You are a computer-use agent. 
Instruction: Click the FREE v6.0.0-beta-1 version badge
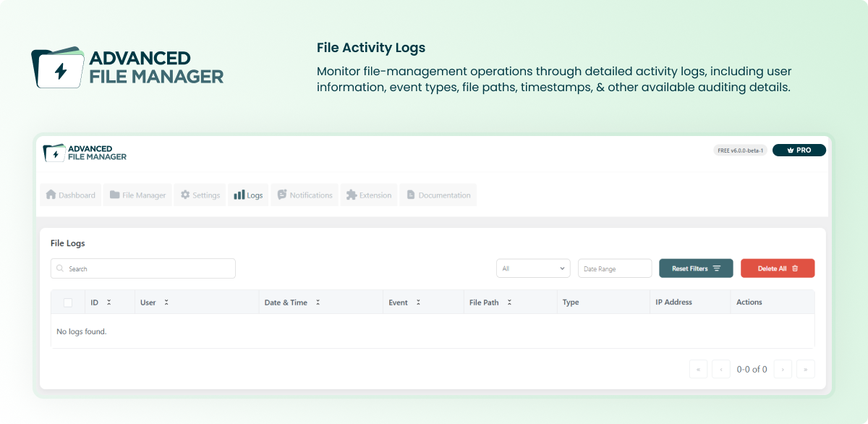point(741,150)
